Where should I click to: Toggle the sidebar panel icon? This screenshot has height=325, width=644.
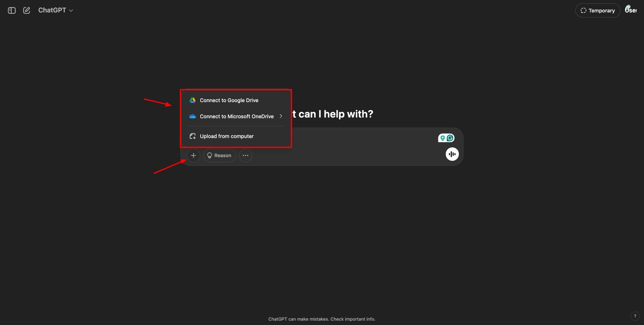coord(12,10)
